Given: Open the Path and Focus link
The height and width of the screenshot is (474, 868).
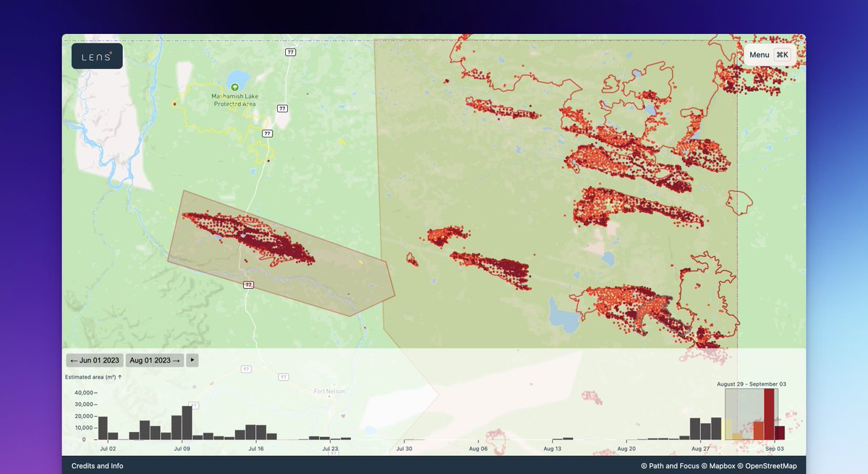Looking at the screenshot, I should click(669, 466).
